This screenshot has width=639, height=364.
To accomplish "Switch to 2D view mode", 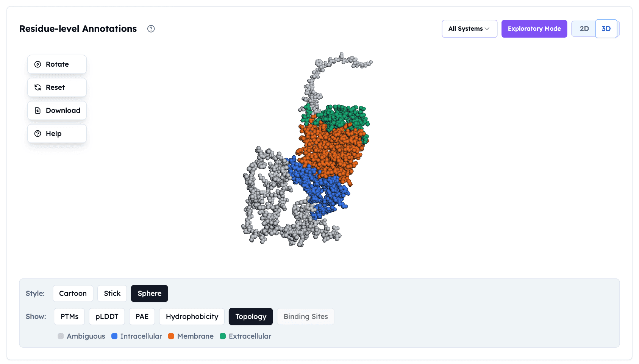I will point(584,28).
